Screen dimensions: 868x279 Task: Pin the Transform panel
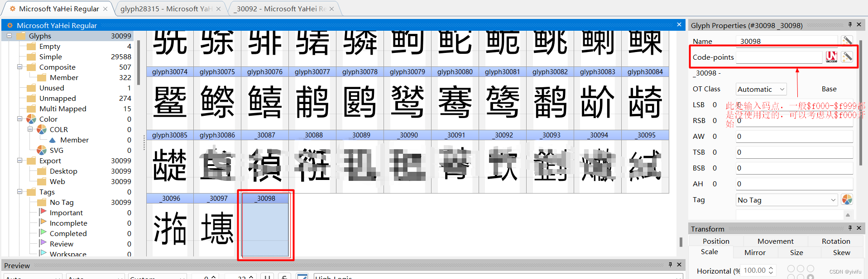click(850, 228)
